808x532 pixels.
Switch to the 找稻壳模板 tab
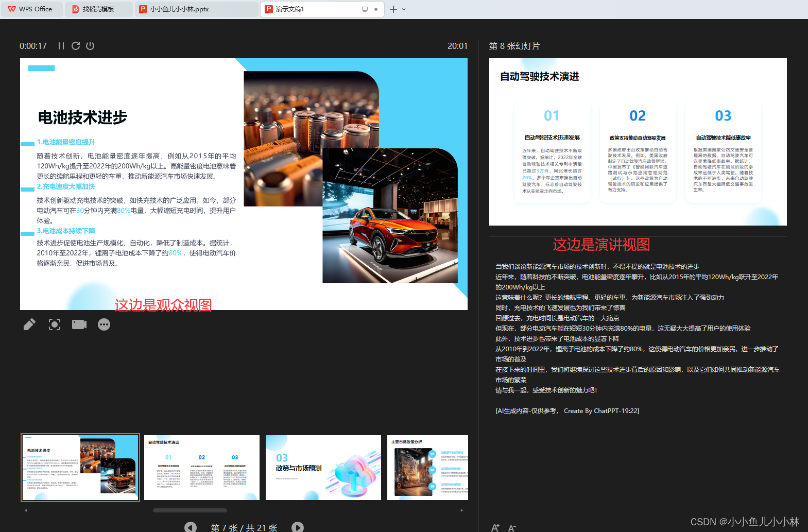click(x=98, y=9)
